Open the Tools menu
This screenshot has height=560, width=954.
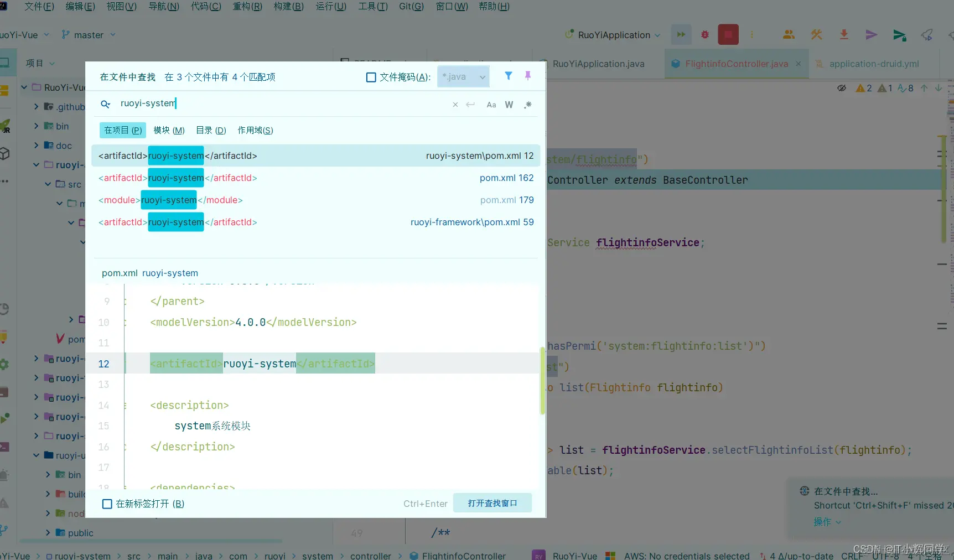(372, 7)
